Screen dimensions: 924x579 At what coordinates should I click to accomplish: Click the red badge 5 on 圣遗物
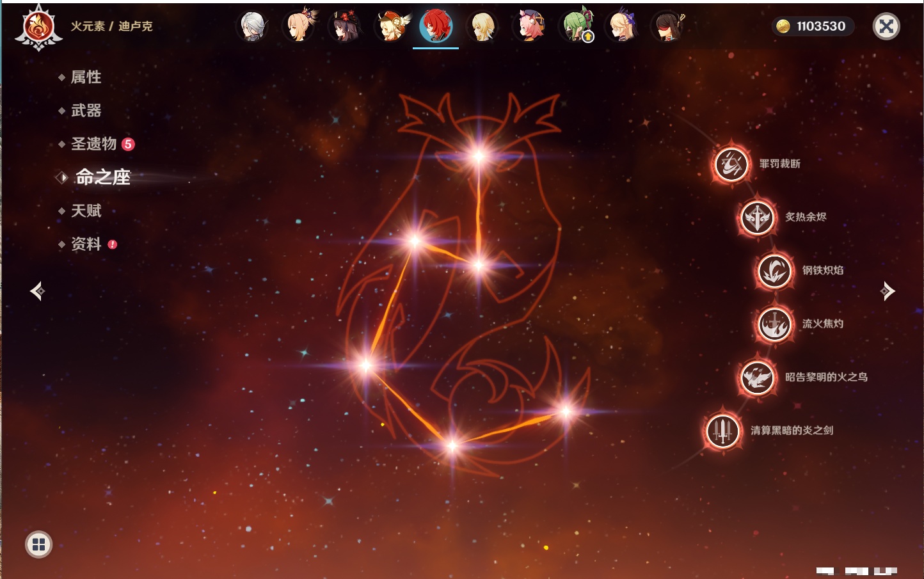tap(128, 144)
